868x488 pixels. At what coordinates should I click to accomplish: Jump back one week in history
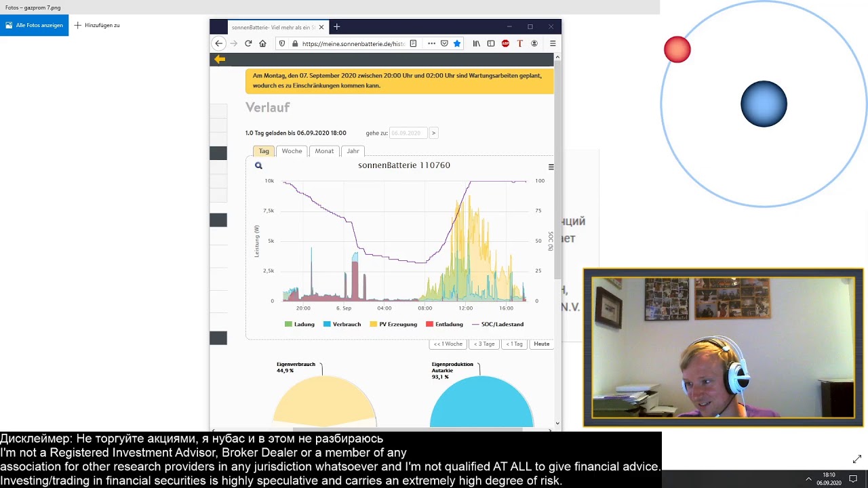(448, 344)
